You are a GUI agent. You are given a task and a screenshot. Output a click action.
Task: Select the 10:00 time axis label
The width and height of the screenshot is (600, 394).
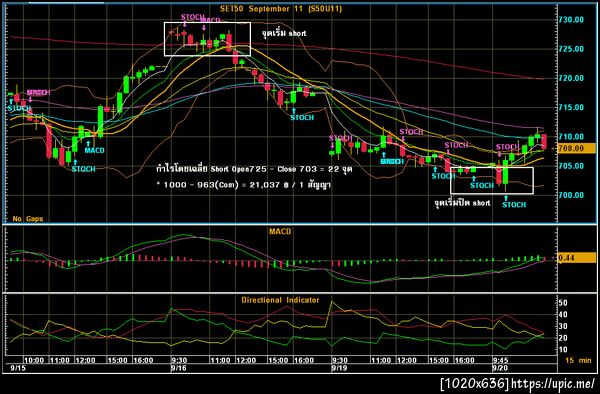34,360
